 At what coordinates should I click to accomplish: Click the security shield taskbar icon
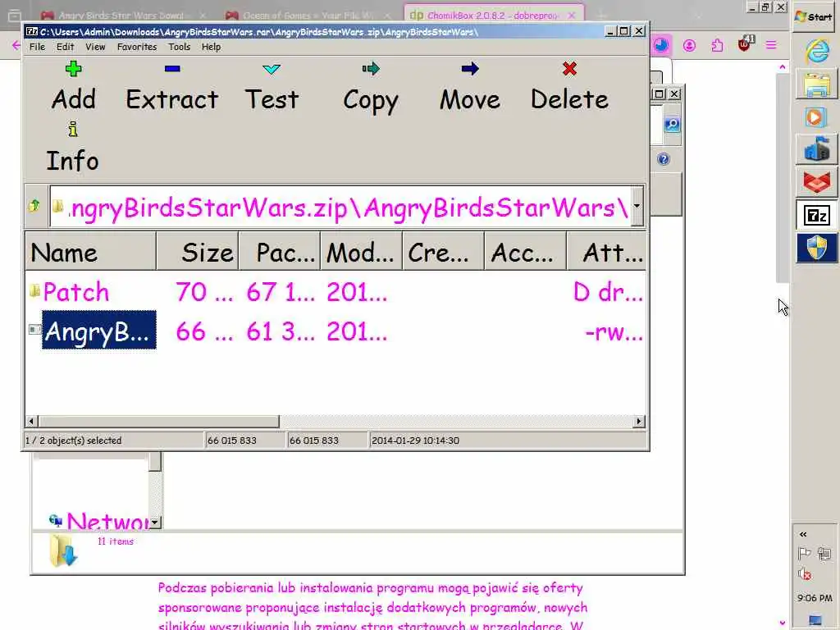(816, 248)
